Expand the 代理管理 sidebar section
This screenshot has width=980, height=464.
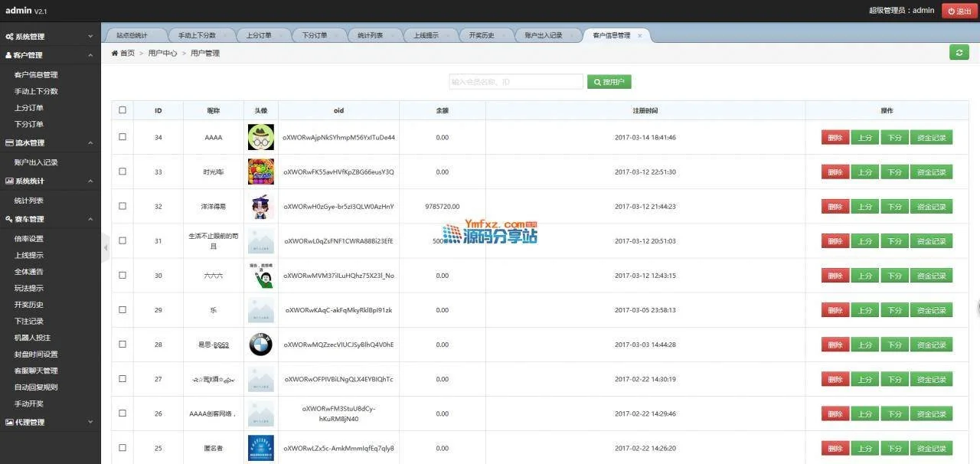click(x=50, y=422)
